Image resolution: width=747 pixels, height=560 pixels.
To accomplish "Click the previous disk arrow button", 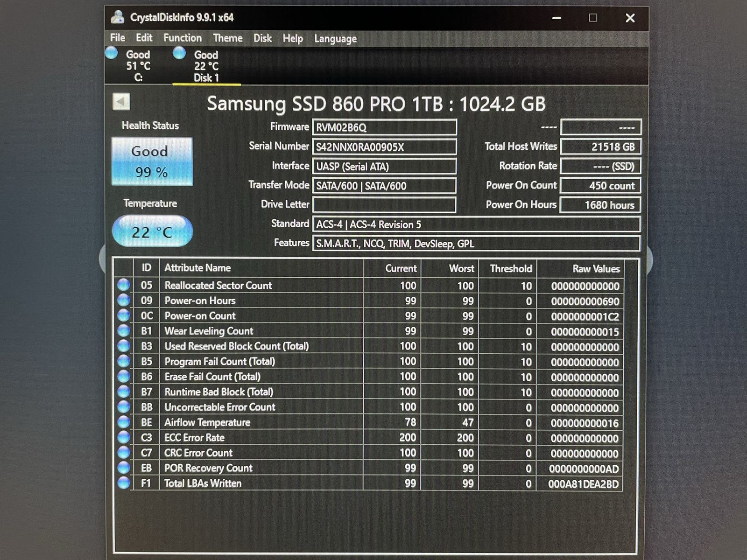I will [121, 102].
